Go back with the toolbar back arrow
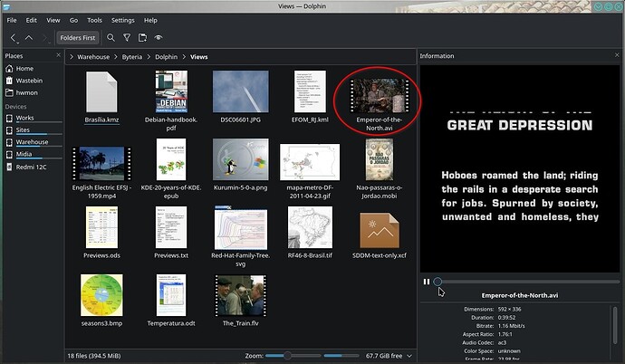This screenshot has height=364, width=625. point(14,38)
